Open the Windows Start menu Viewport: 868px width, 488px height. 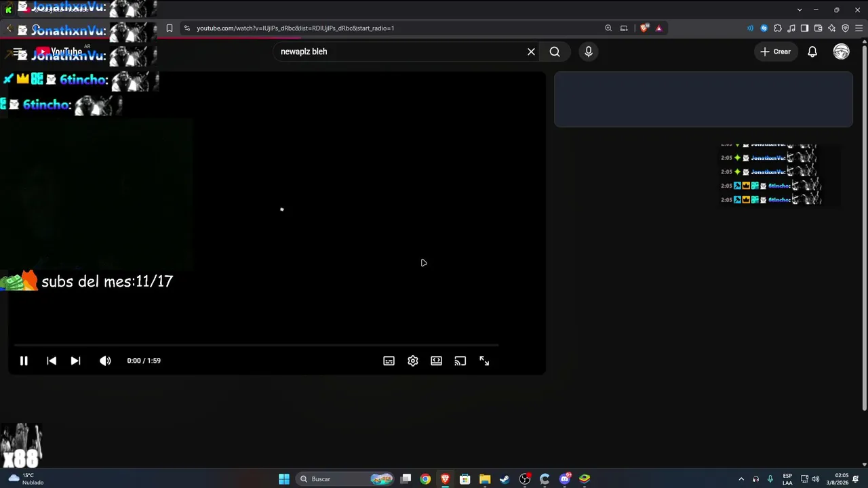coord(284,479)
